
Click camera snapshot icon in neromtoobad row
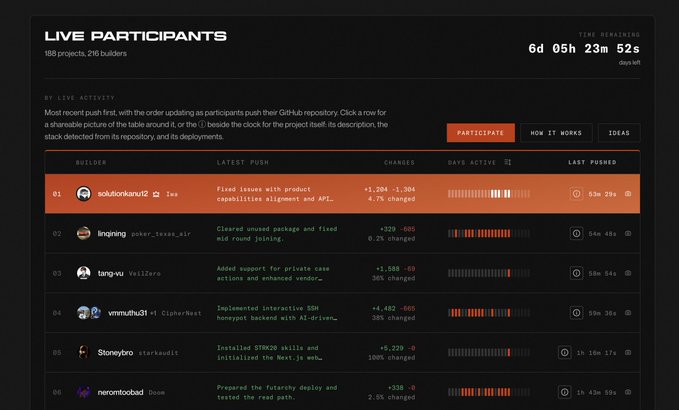[628, 392]
